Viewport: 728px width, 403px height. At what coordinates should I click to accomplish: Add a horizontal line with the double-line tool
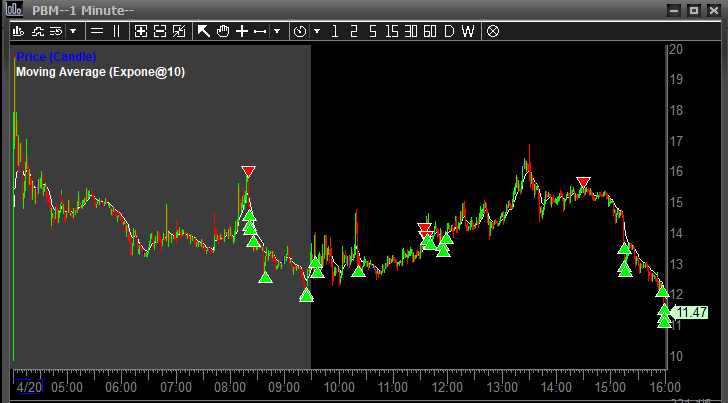point(97,32)
